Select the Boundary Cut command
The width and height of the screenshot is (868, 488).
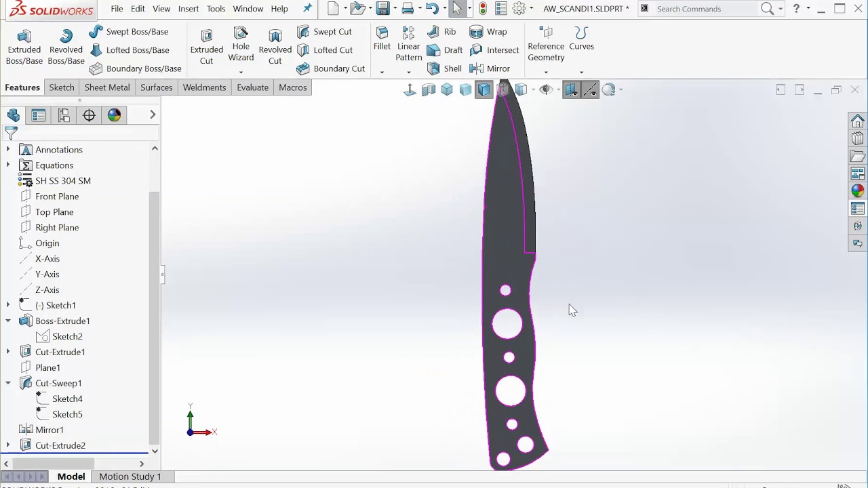click(x=331, y=68)
